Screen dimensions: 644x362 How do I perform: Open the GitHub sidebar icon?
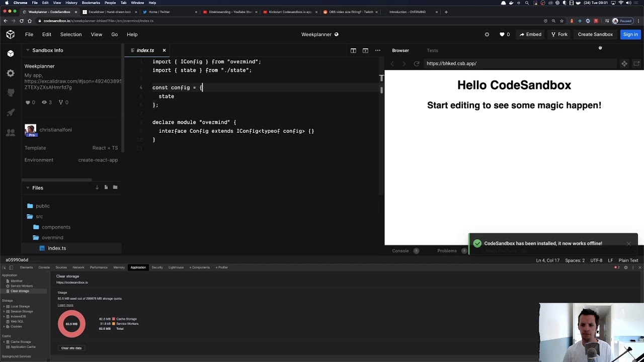tap(11, 93)
